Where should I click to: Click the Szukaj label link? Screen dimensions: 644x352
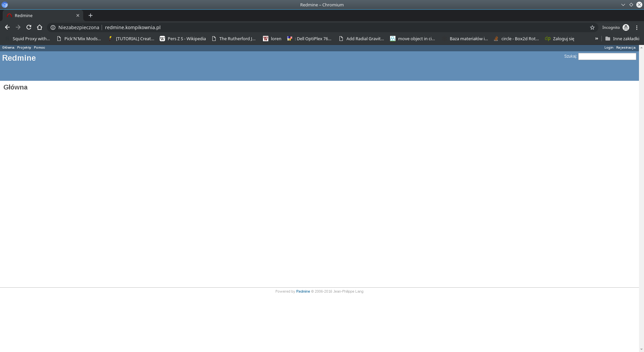(x=570, y=56)
